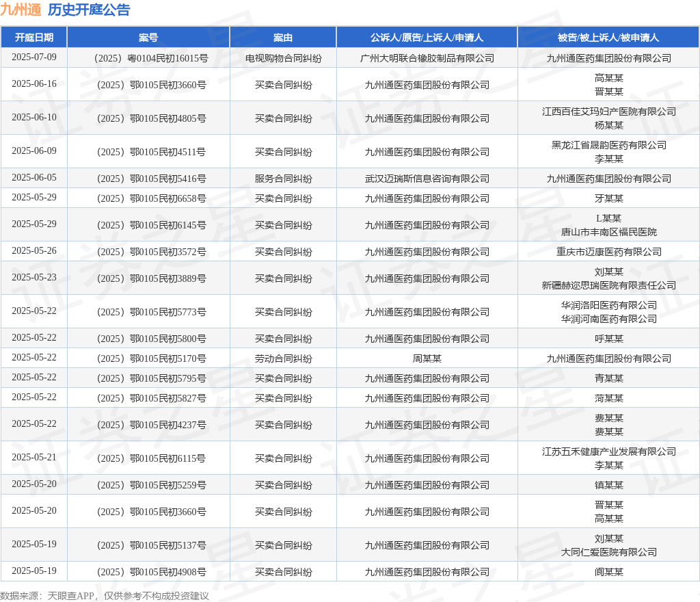Image resolution: width=700 pixels, height=602 pixels.
Task: Click the 数据来源 footer note
Action: click(105, 596)
